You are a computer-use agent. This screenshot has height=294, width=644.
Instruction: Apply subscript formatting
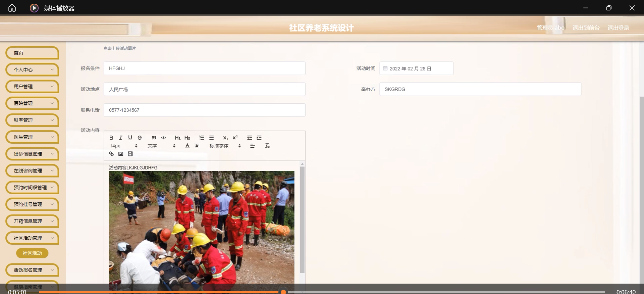(225, 138)
